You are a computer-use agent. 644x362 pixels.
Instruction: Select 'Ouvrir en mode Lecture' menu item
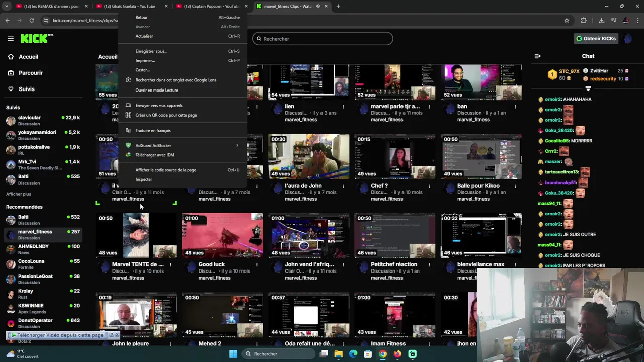183,90
